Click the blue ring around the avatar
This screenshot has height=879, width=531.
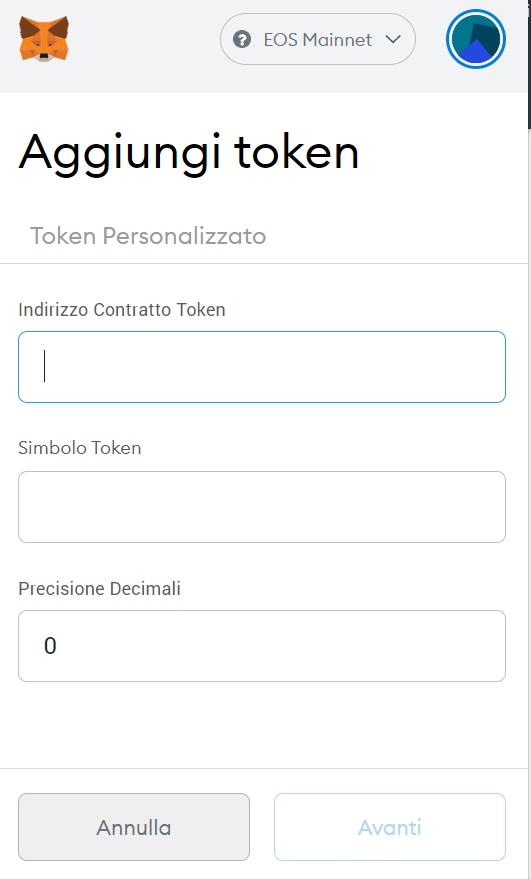click(476, 11)
